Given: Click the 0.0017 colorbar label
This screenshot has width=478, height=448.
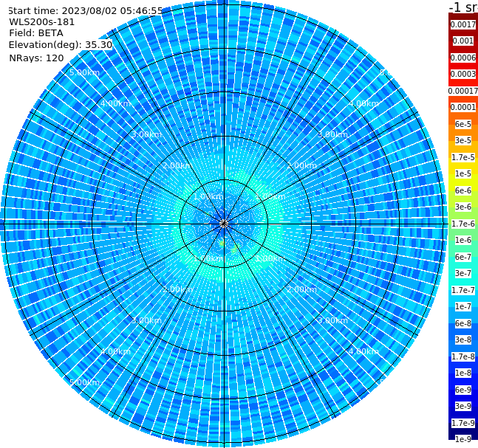Looking at the screenshot, I should point(463,24).
